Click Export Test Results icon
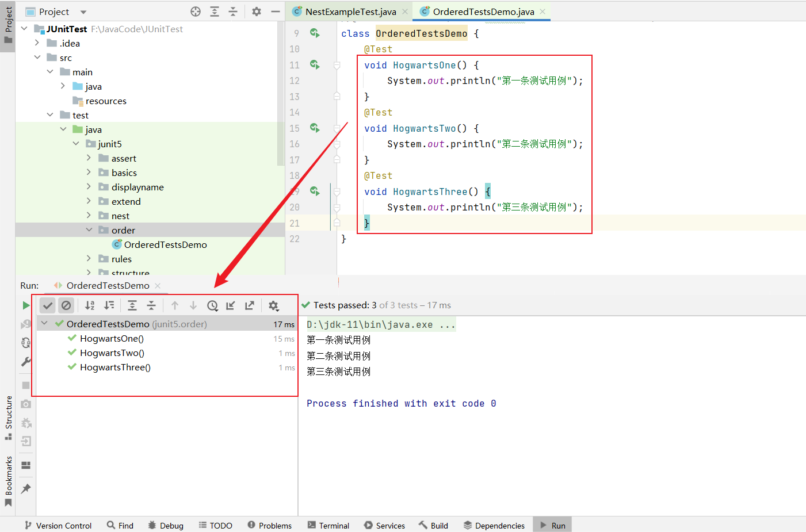 pyautogui.click(x=250, y=305)
